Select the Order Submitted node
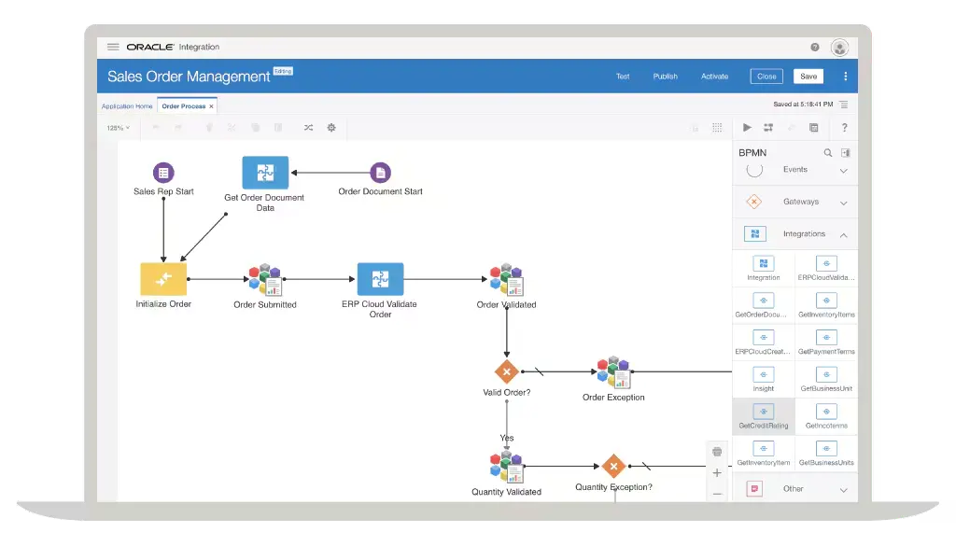This screenshot has height=560, width=956. point(264,280)
